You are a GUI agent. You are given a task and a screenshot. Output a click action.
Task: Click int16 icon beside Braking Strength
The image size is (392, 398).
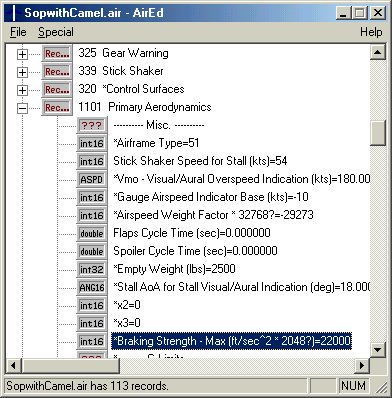tap(92, 341)
